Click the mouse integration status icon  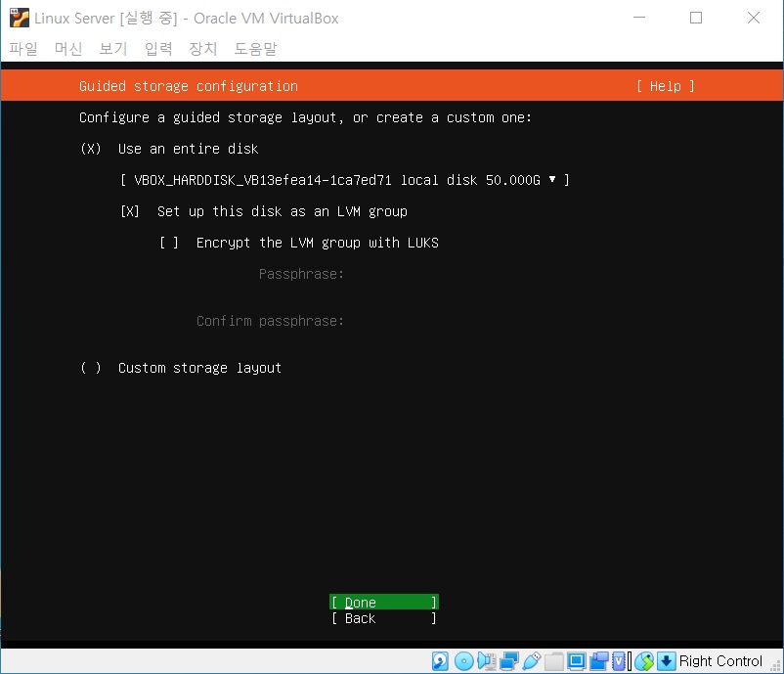click(644, 661)
